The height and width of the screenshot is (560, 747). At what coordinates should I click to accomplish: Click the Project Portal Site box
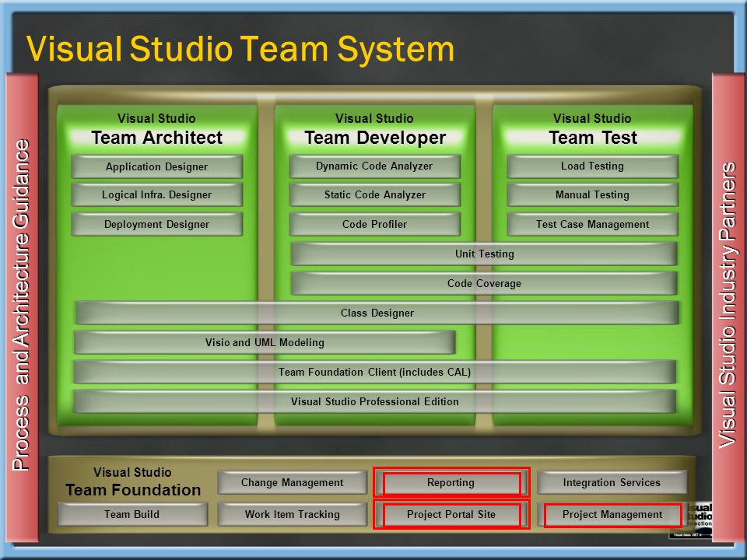click(451, 514)
